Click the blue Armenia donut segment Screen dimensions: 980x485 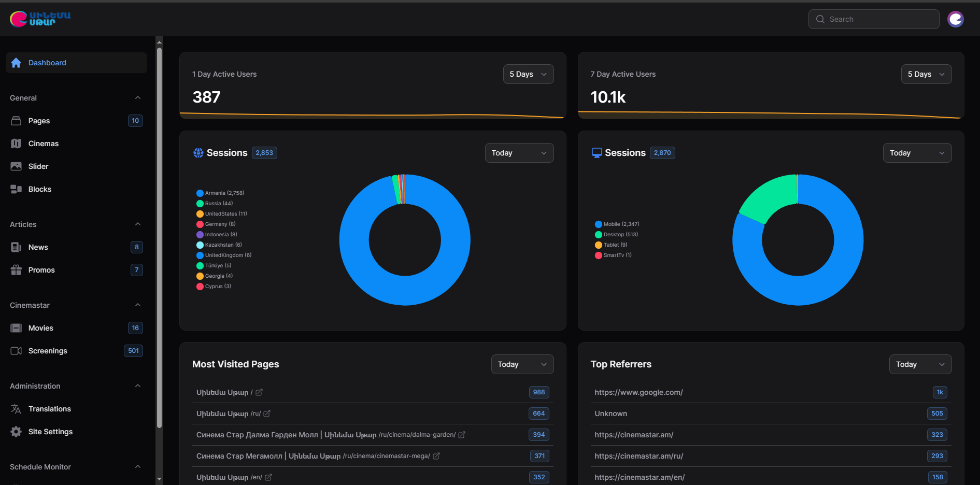[405, 291]
